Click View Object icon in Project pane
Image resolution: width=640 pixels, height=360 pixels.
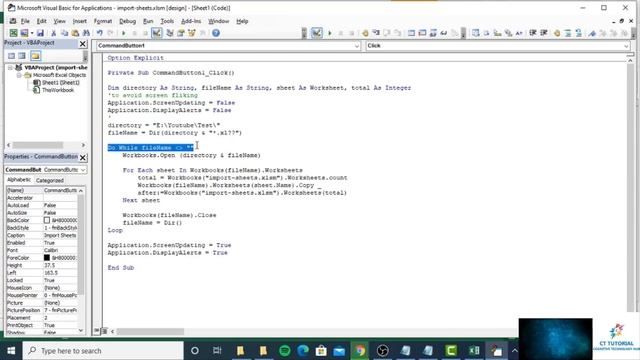(x=22, y=56)
